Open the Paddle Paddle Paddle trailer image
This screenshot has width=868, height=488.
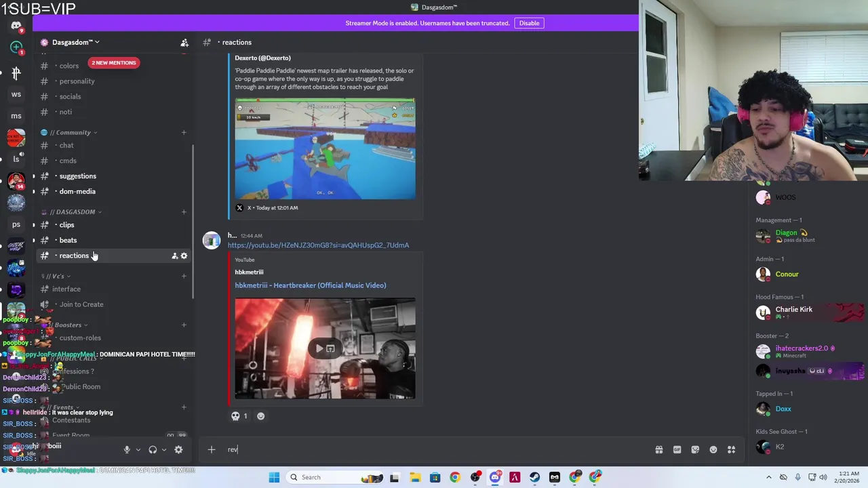point(325,148)
